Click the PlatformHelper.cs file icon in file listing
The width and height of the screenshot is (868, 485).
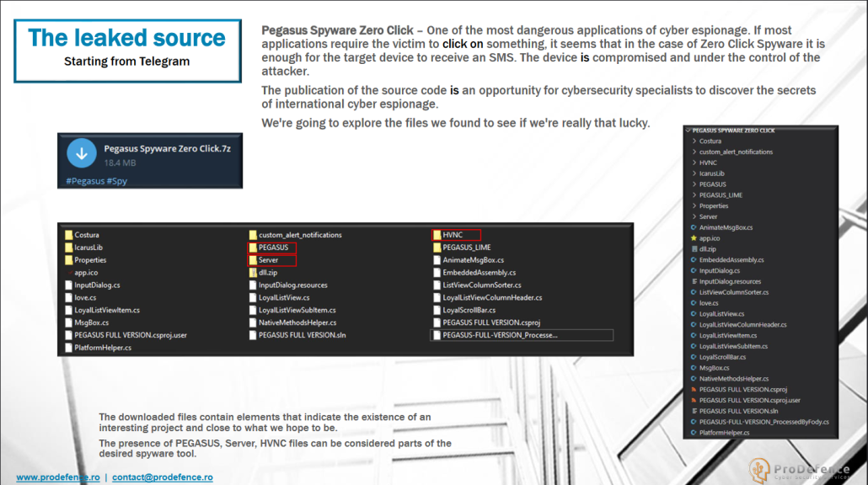tap(68, 348)
